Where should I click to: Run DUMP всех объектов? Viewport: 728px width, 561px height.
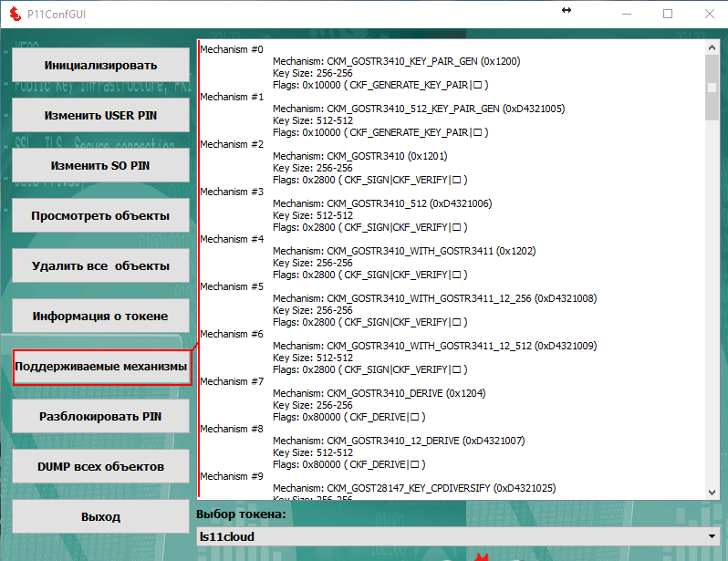[x=100, y=466]
